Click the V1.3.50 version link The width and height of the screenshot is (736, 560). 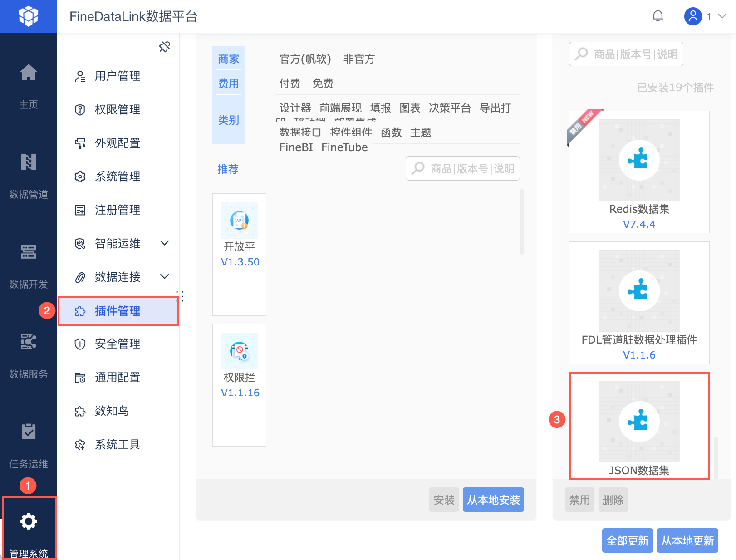click(240, 262)
